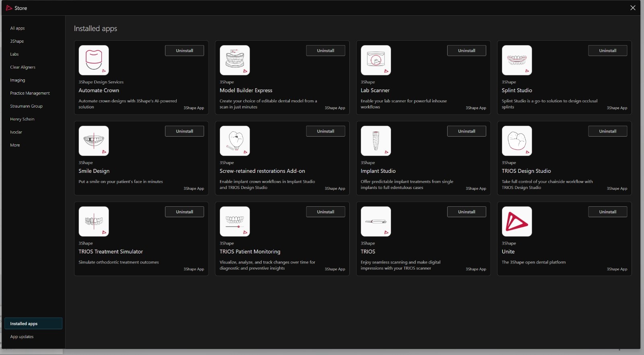644x355 pixels.
Task: Select Installed apps in sidebar
Action: point(33,324)
